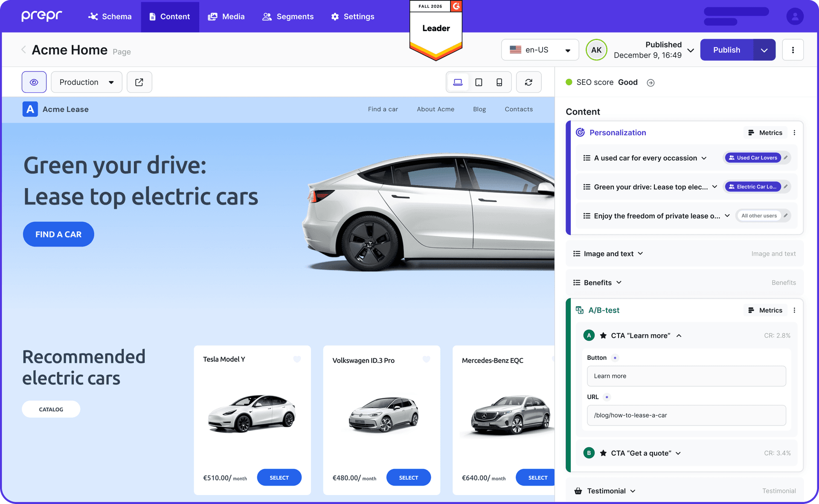Click the CATALOG button
819x504 pixels.
pos(51,409)
